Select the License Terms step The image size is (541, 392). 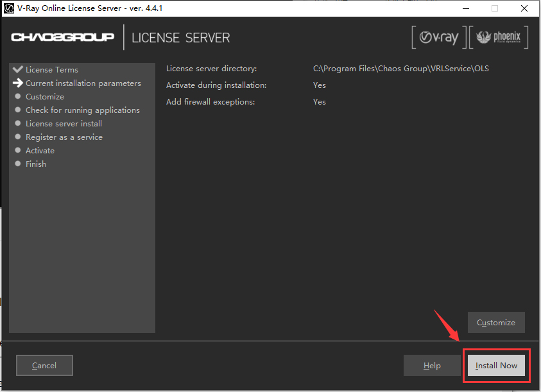tap(52, 70)
